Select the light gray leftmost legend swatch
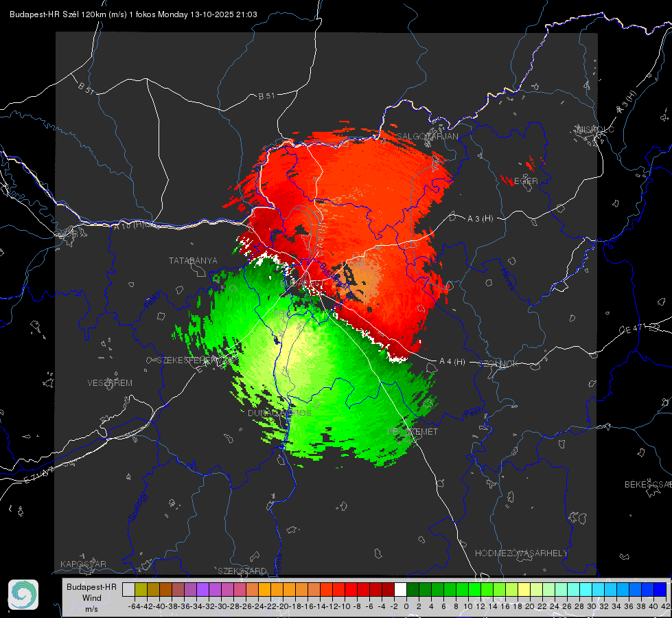 [128, 590]
